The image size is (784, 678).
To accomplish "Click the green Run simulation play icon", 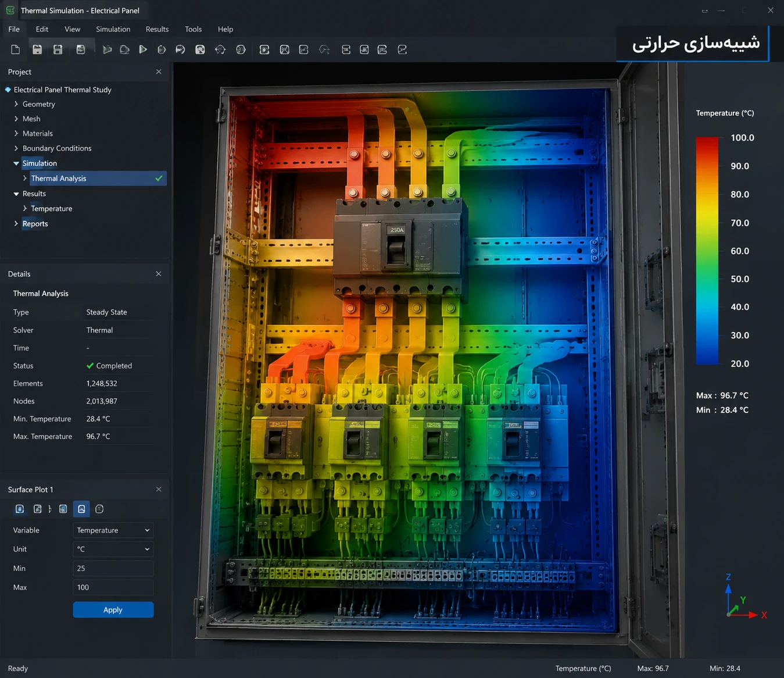I will (143, 49).
